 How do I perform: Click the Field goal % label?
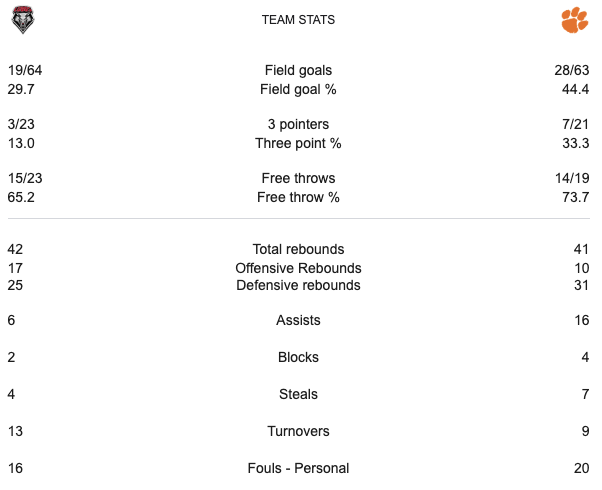298,89
